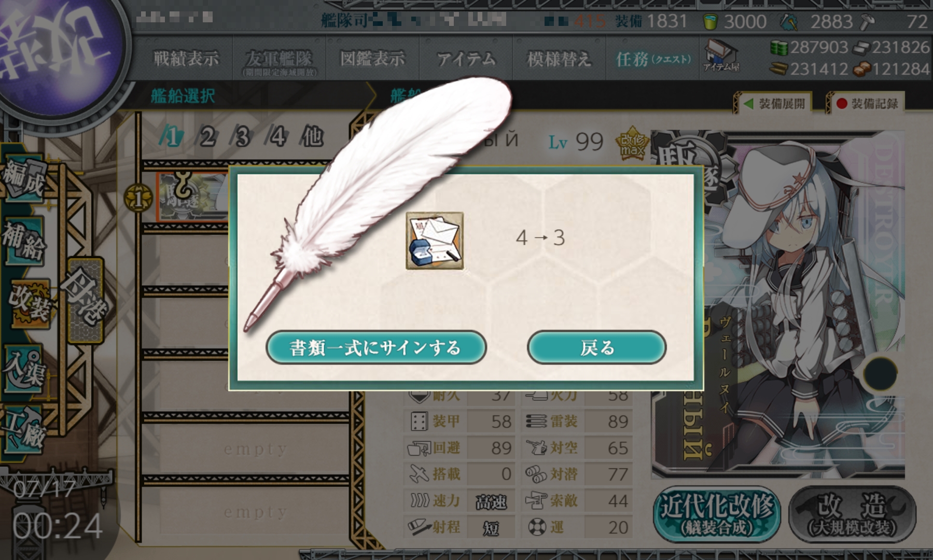Open the アイテム屋 item shop icon
Screen dimensions: 933x560
(x=721, y=55)
